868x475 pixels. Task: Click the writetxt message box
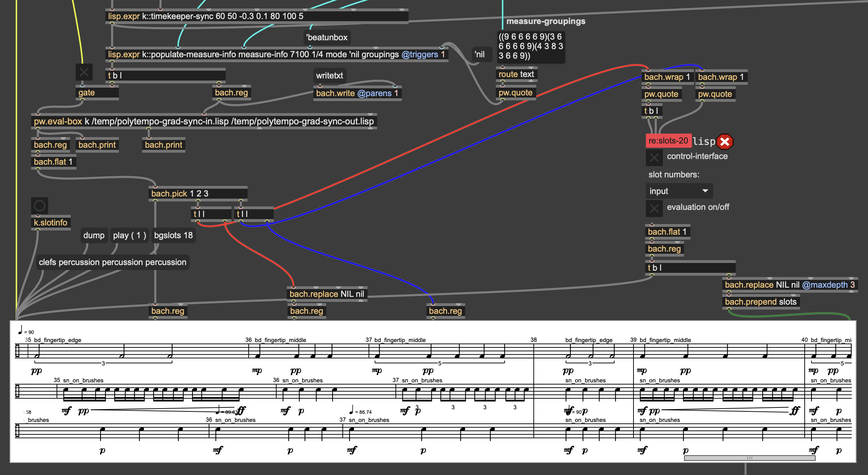329,76
